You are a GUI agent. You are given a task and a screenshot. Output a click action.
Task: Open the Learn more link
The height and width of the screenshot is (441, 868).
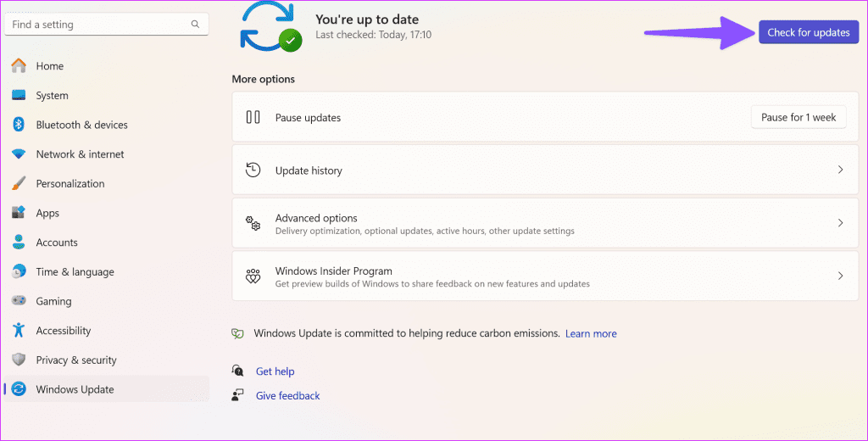tap(591, 333)
